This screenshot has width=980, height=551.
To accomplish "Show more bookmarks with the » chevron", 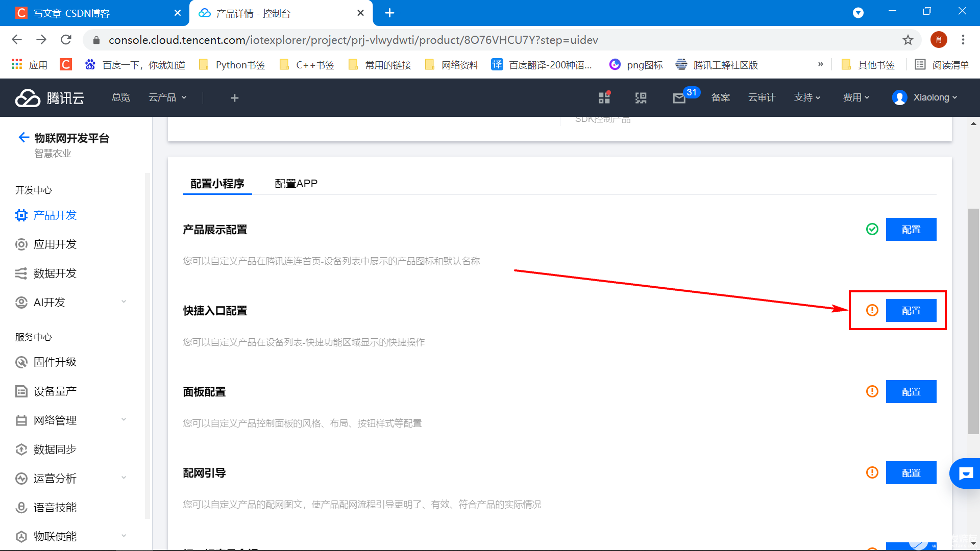I will tap(820, 64).
